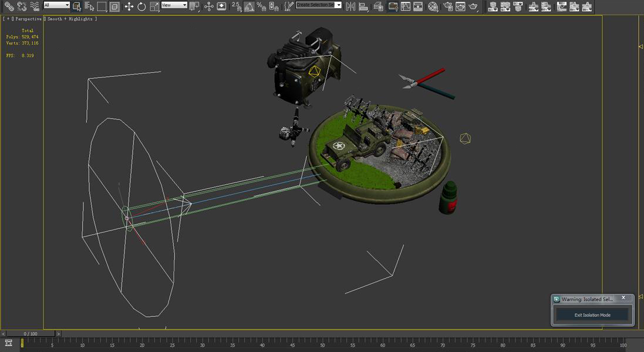Viewport: 644px width, 352px height.
Task: Expand the Rectangular Selection Region flyout
Action: click(x=102, y=6)
